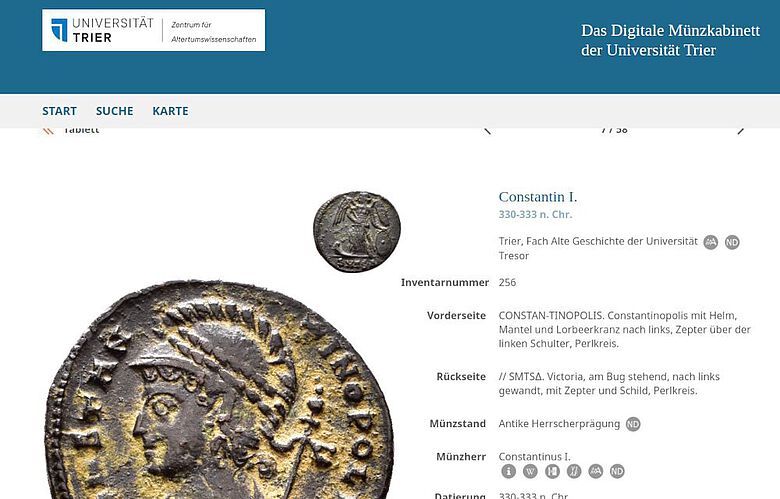Click the Münzherr label
This screenshot has width=780, height=499.
pos(461,457)
